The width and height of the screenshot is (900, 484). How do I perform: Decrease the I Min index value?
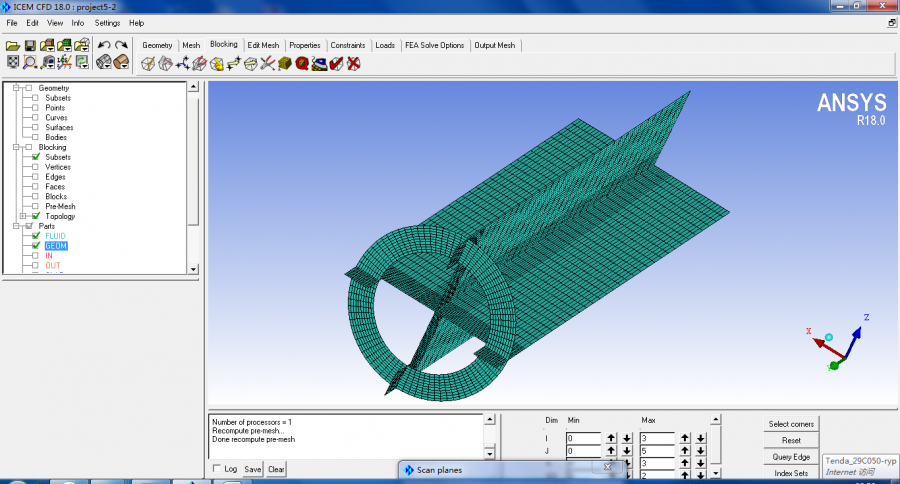click(x=627, y=438)
